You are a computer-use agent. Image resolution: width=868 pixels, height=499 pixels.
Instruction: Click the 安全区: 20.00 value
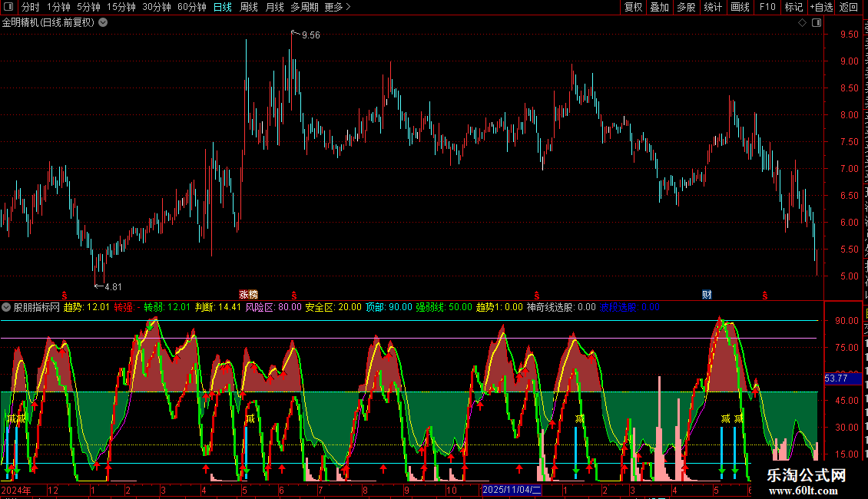tap(333, 307)
